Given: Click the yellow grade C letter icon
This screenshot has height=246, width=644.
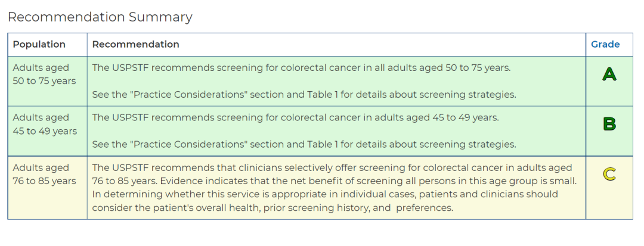Looking at the screenshot, I should click(609, 175).
